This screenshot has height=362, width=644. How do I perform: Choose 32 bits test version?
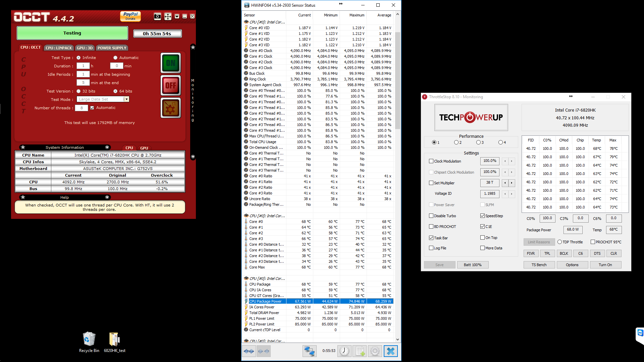78,91
